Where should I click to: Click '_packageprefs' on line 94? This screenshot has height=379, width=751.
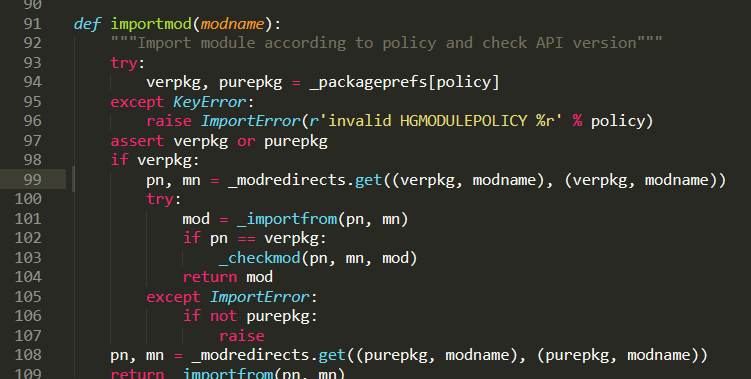click(368, 82)
